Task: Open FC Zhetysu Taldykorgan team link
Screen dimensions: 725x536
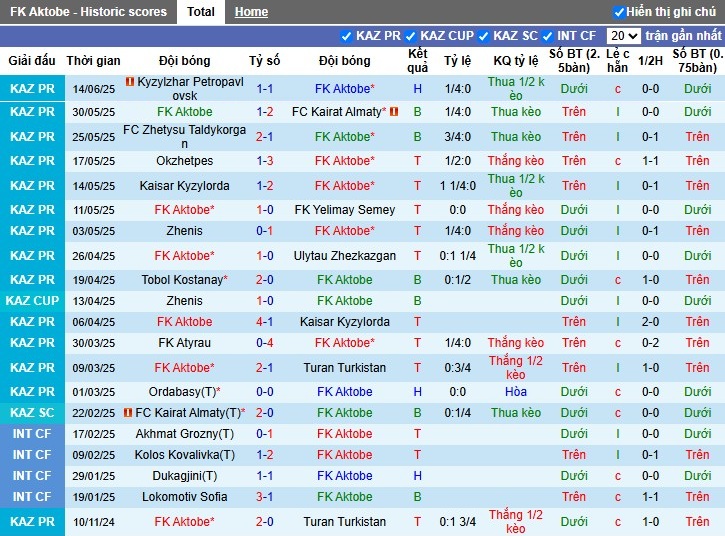Action: 184,136
